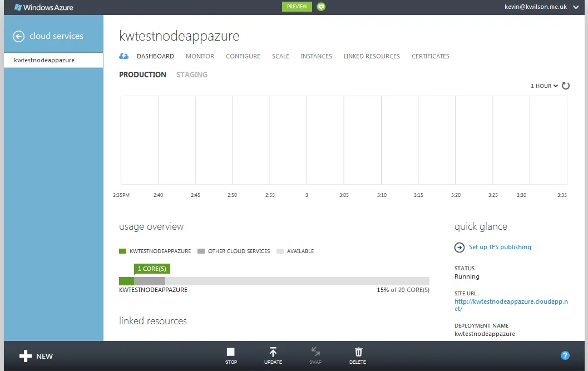
Task: Open the kwtestnodeappazure.cloudapp.net site URL
Action: (511, 301)
